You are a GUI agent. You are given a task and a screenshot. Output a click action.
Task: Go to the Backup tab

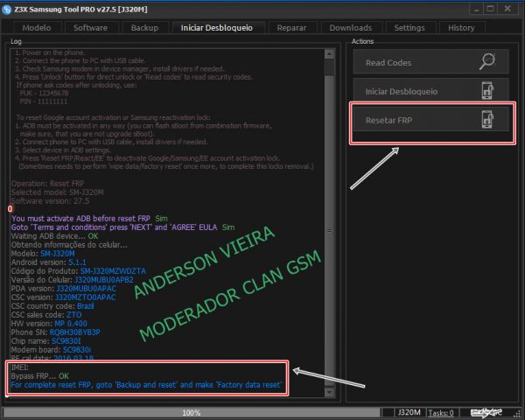pos(144,28)
